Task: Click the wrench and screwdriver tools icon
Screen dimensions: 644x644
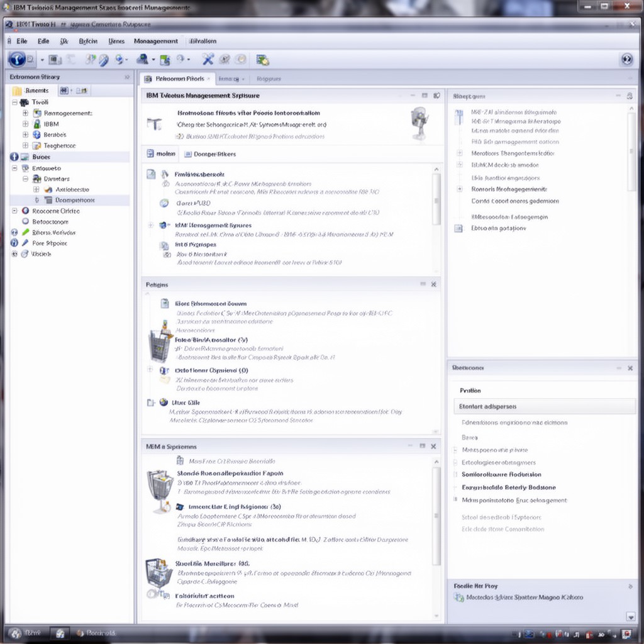Action: tap(208, 60)
